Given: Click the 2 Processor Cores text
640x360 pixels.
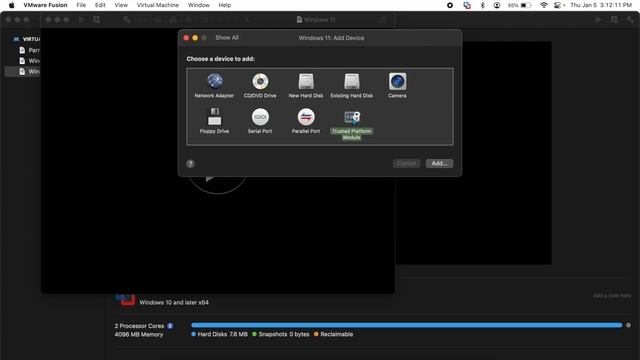Looking at the screenshot, I should (x=139, y=326).
